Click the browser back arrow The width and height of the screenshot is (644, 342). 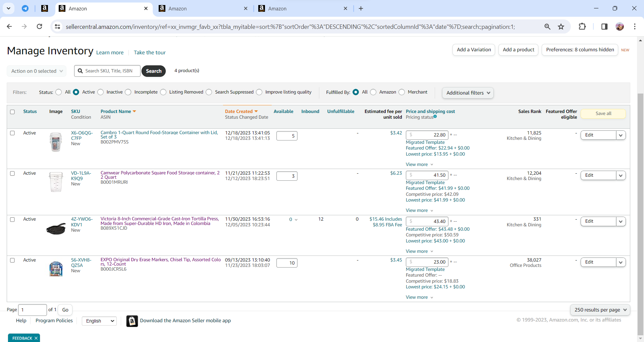9,26
